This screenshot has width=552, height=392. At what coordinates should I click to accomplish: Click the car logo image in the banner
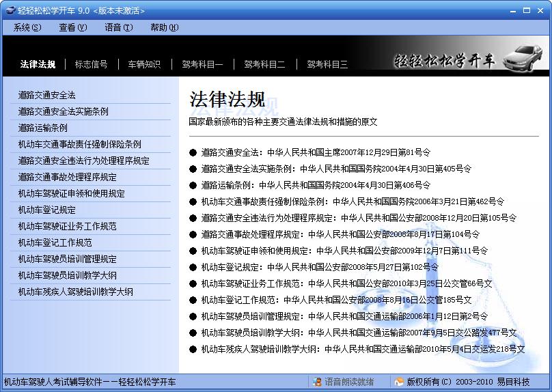(x=523, y=57)
